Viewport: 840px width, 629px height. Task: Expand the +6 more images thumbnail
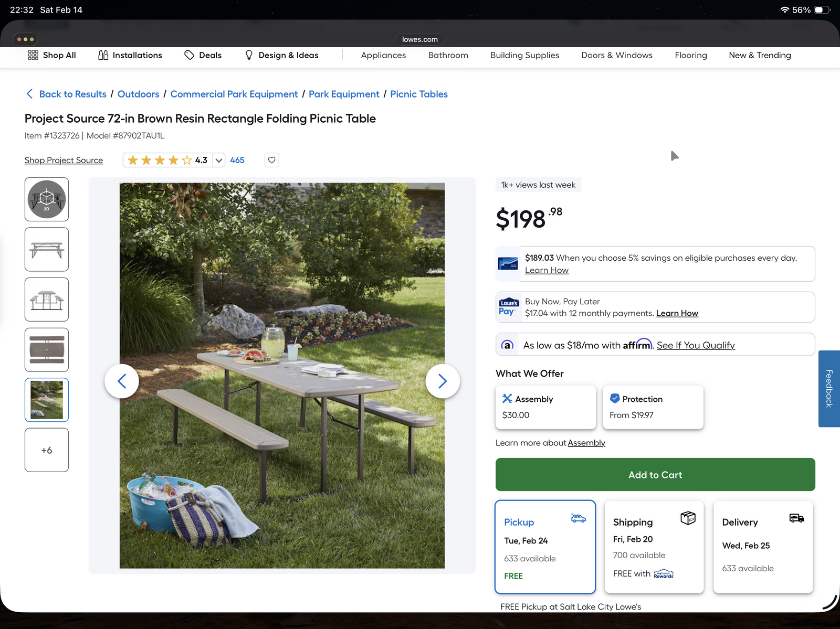coord(47,450)
